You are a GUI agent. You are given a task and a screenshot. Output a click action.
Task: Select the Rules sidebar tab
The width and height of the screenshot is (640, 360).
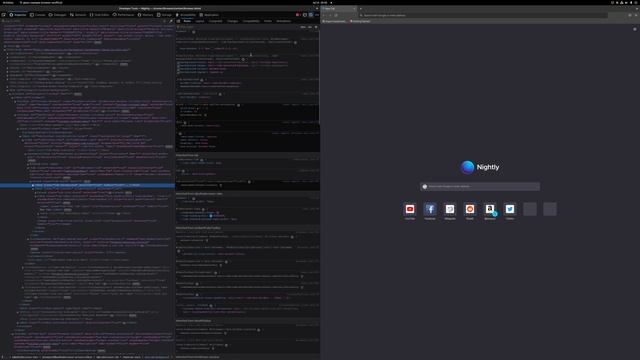(187, 21)
